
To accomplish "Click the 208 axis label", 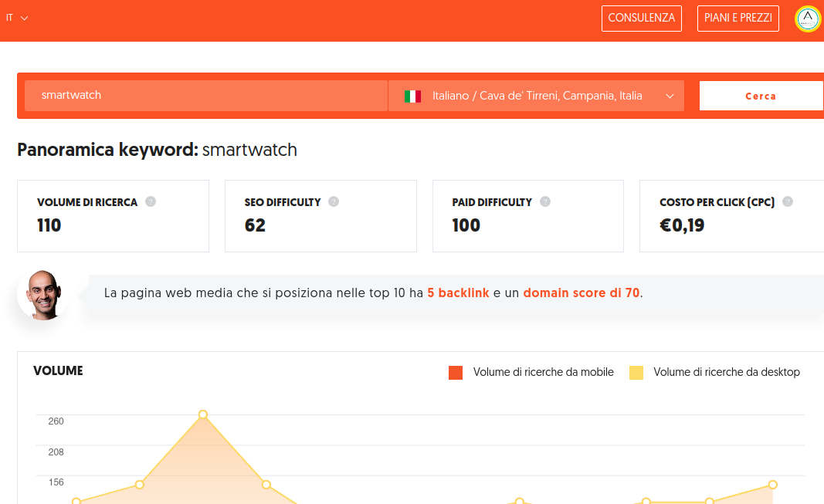I will pyautogui.click(x=56, y=452).
